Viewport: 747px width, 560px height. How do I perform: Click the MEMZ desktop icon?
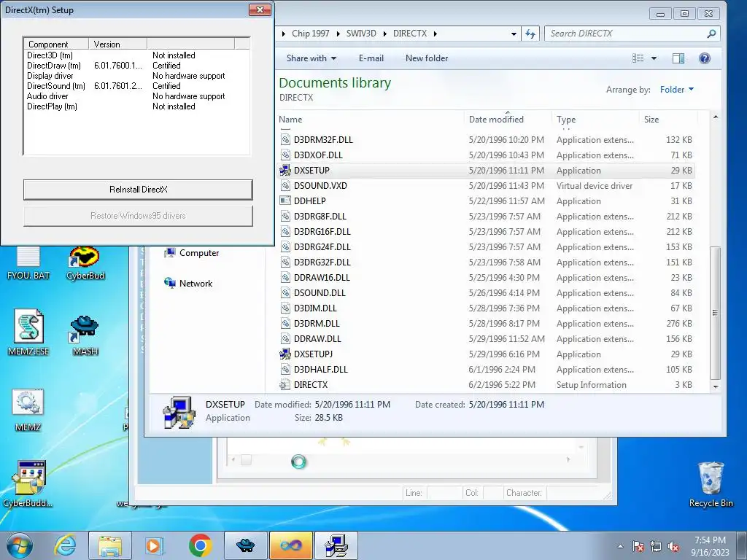click(x=28, y=410)
